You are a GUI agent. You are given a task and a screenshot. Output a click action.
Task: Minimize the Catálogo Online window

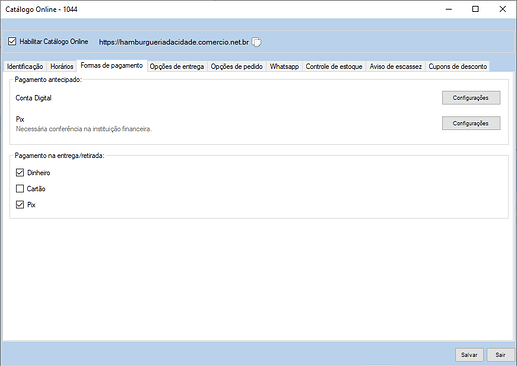[449, 9]
